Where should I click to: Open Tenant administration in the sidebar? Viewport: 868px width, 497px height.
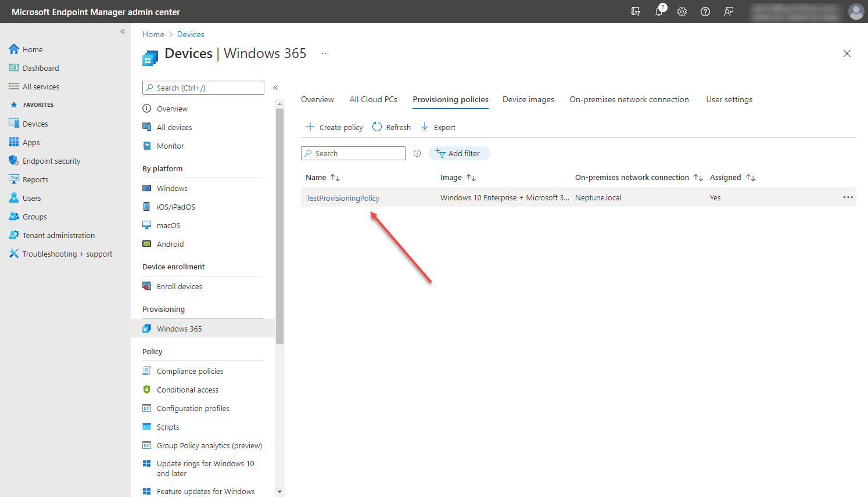[58, 235]
